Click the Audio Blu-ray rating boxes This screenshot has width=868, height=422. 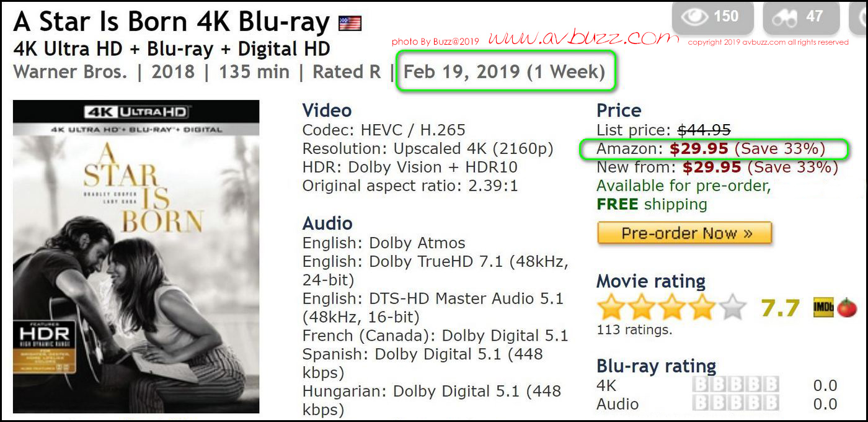(735, 404)
